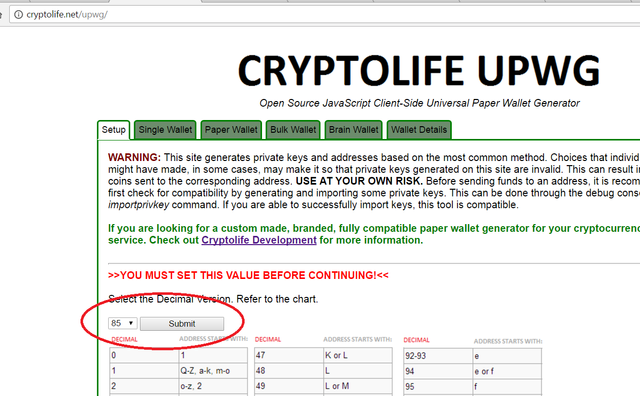Click the WARNING label in the notice

point(135,158)
